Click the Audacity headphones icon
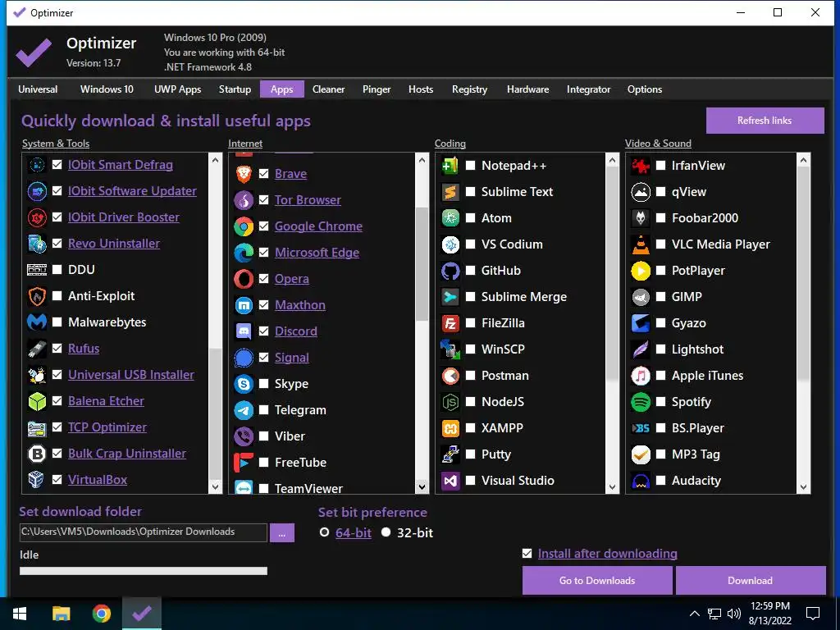The width and height of the screenshot is (840, 630). click(641, 481)
